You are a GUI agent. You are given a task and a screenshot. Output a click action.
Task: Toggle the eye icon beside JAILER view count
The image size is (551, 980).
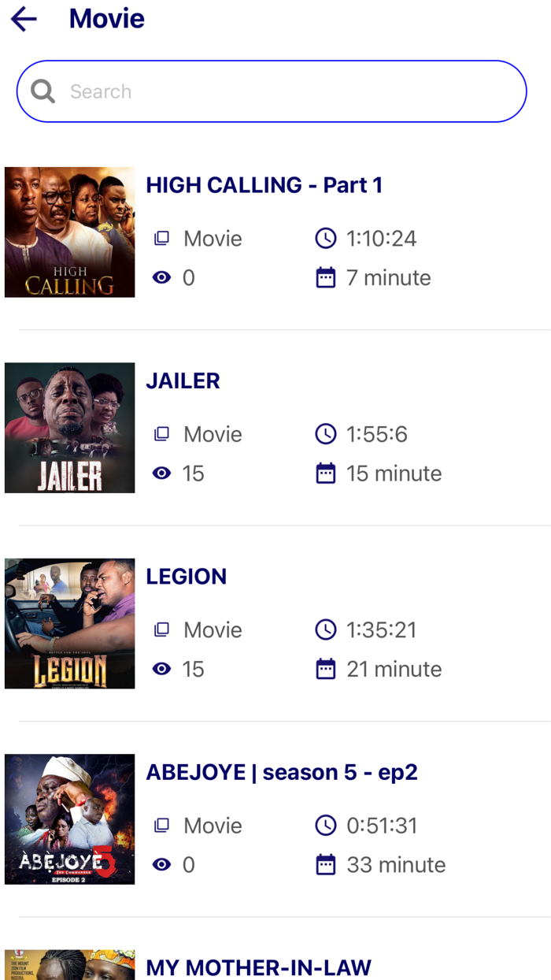tap(161, 473)
